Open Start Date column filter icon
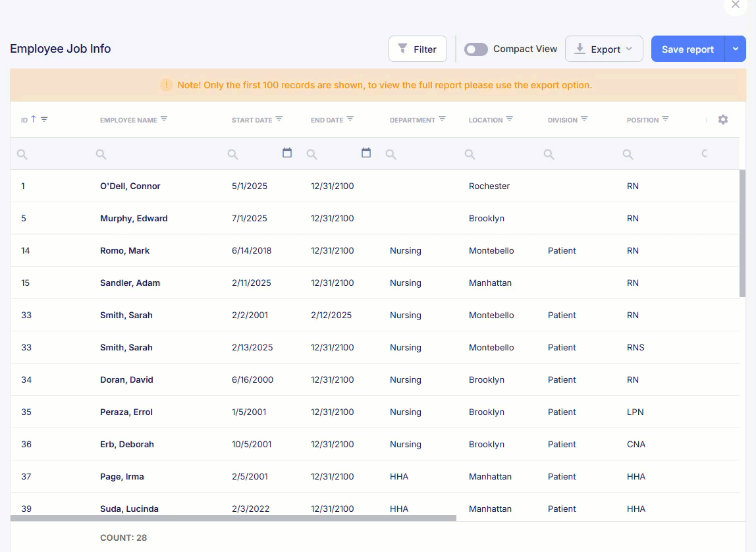This screenshot has width=756, height=552. 279,119
